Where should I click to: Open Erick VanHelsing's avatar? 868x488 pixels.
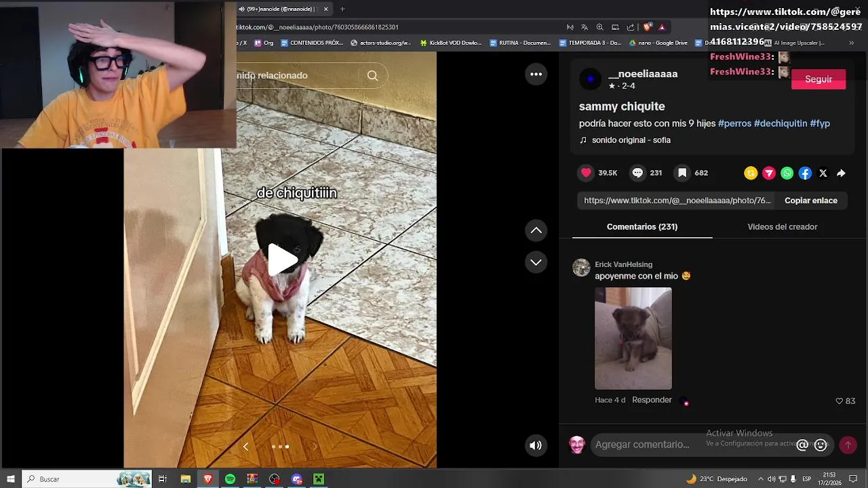click(x=581, y=267)
